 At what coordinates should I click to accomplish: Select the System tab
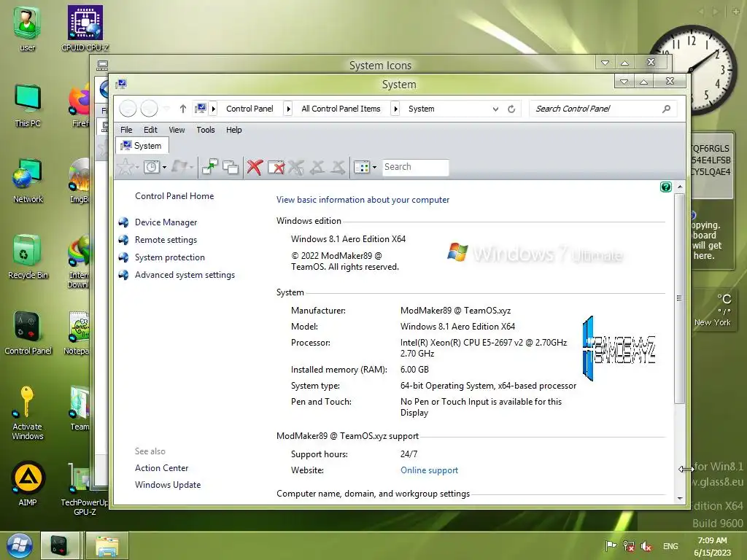pos(142,146)
